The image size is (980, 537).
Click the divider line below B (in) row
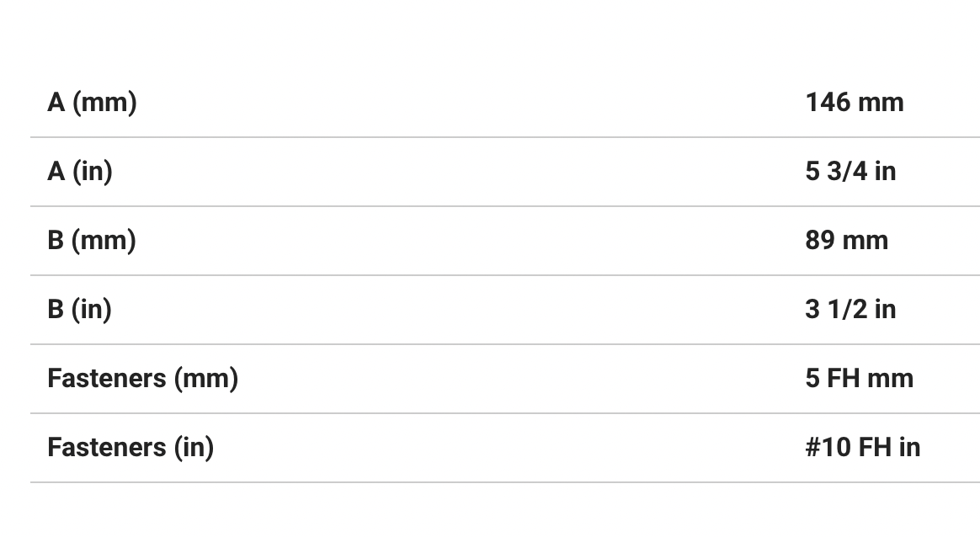(505, 344)
